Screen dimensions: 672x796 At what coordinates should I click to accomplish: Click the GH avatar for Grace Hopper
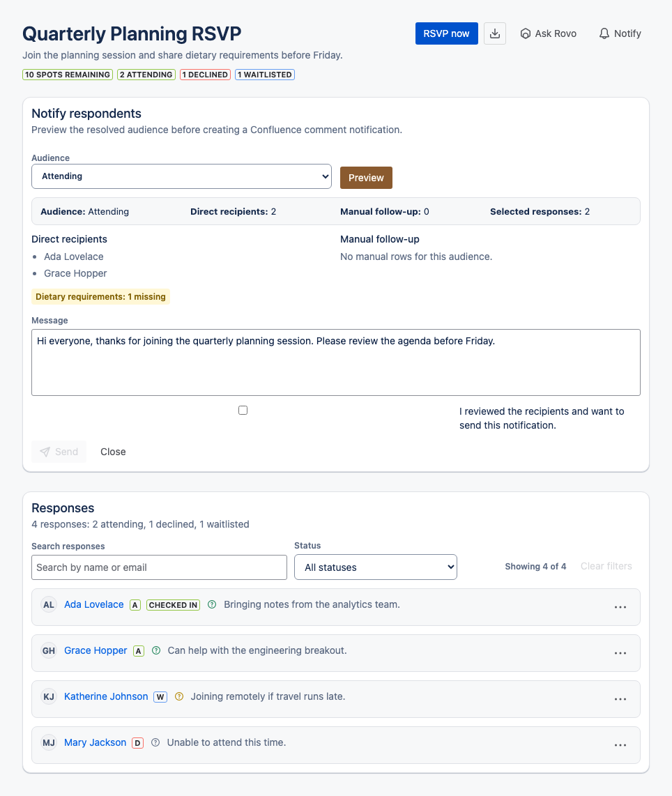[x=49, y=651]
